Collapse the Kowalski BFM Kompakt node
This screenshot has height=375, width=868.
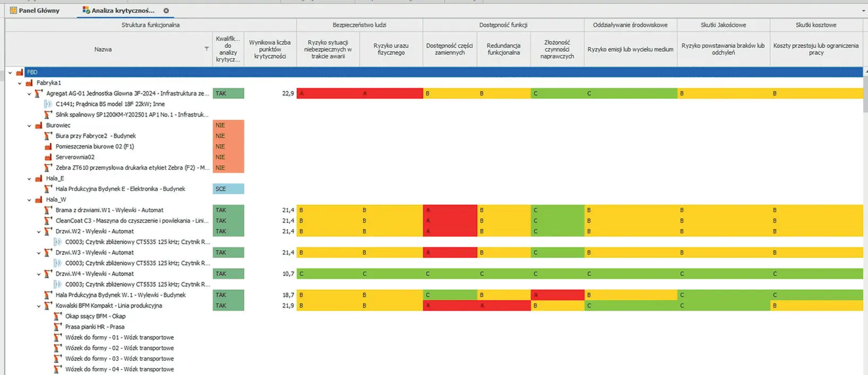(x=39, y=306)
